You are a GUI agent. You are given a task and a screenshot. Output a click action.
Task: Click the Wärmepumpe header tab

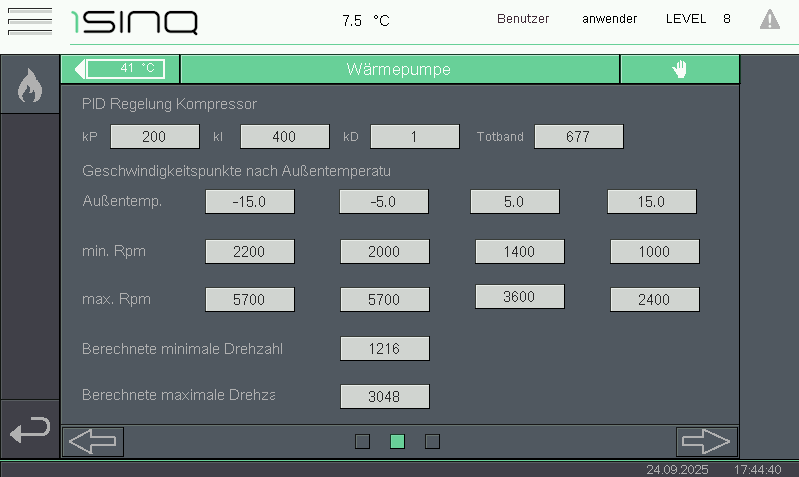point(399,69)
